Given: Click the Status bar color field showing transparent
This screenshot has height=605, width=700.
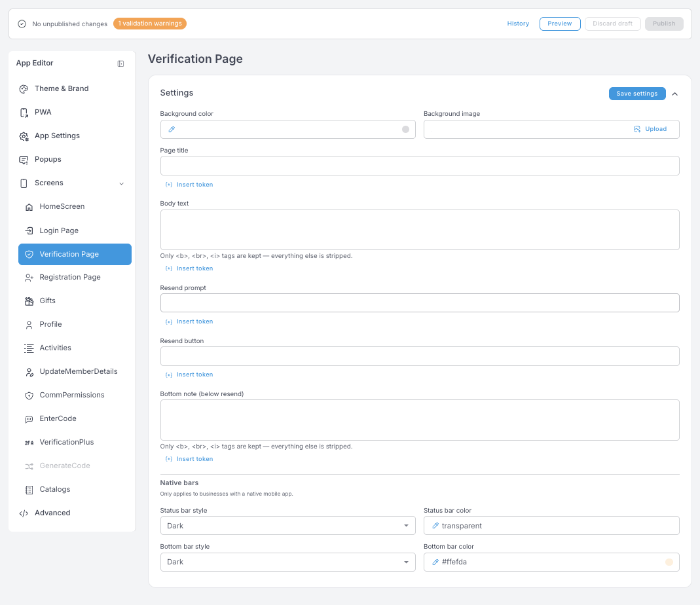Looking at the screenshot, I should point(551,526).
